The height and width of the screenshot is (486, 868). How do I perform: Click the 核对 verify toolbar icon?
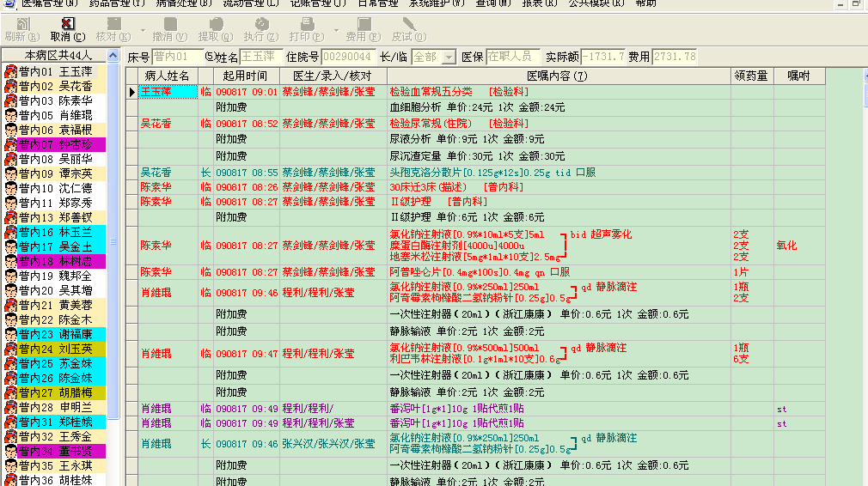click(113, 23)
